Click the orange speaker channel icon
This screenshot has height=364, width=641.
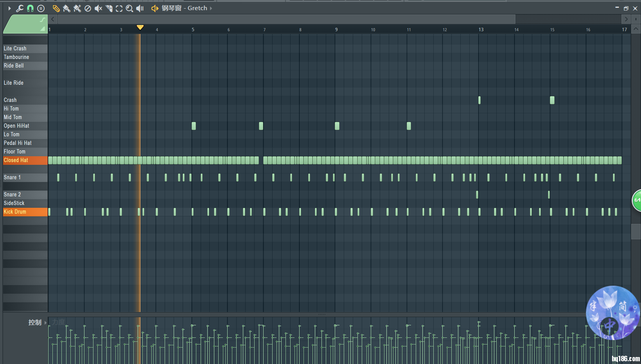[155, 8]
